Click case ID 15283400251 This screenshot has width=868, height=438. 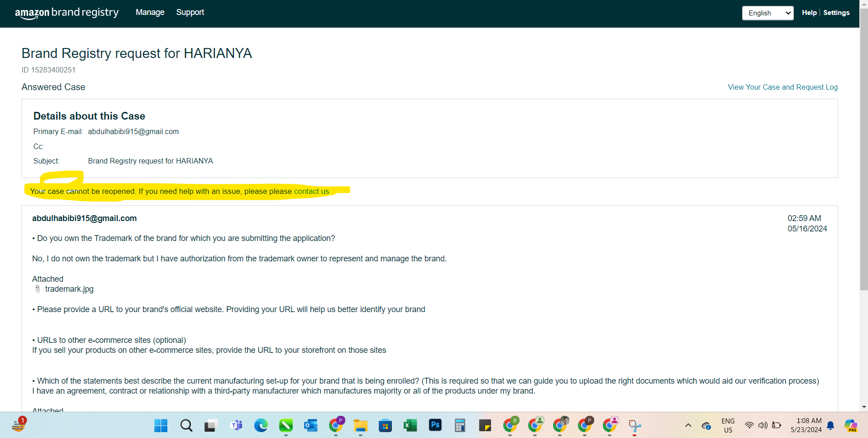48,70
